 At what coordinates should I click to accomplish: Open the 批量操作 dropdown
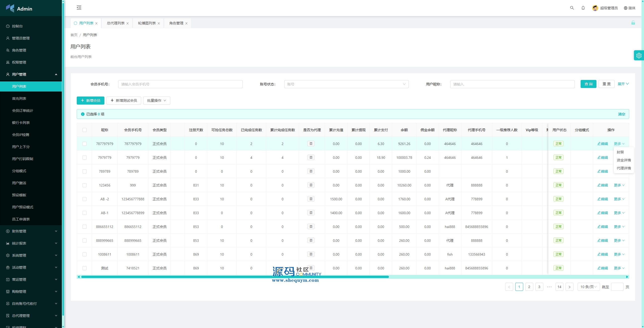tap(156, 101)
